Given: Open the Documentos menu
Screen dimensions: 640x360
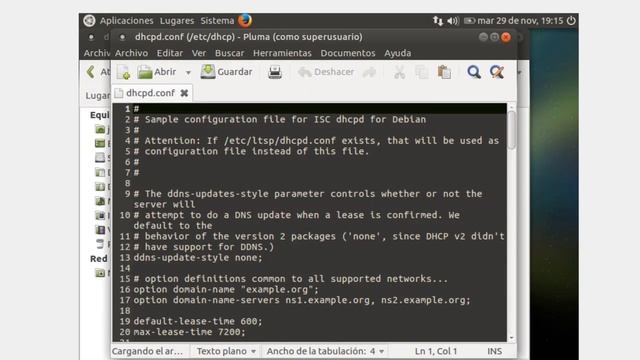Looking at the screenshot, I should point(348,53).
